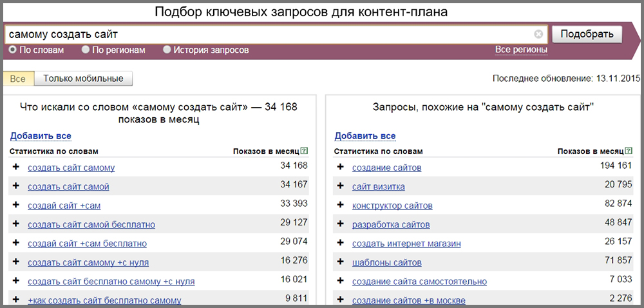Viewport: 644px width, 308px height.
Task: Switch to the «Все» tab
Action: coord(18,79)
